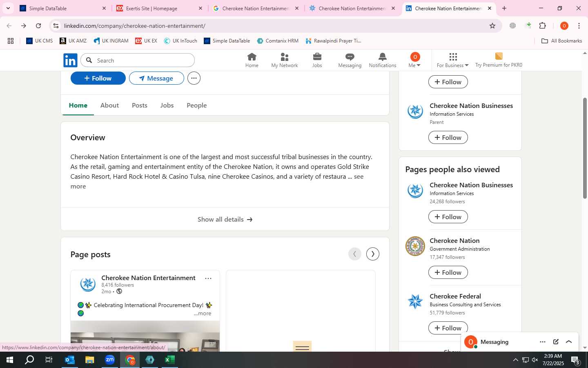Image resolution: width=588 pixels, height=368 pixels.
Task: Go back in browser
Action: 9,26
